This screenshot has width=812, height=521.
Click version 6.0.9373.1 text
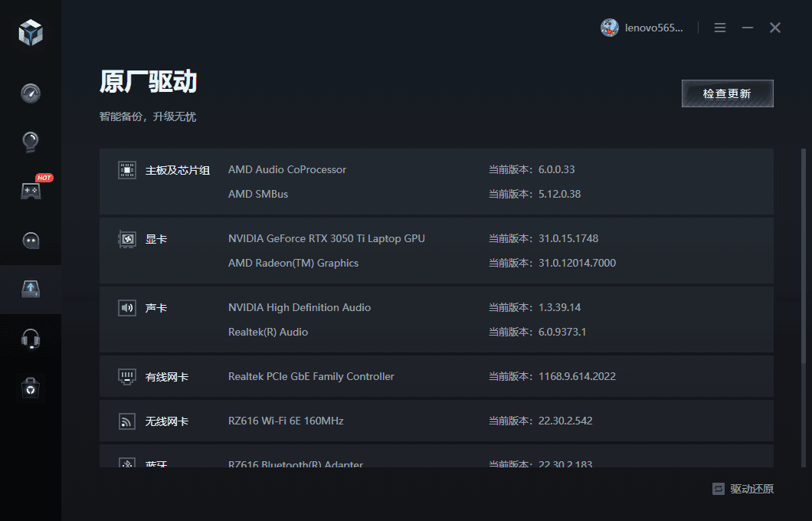point(562,332)
